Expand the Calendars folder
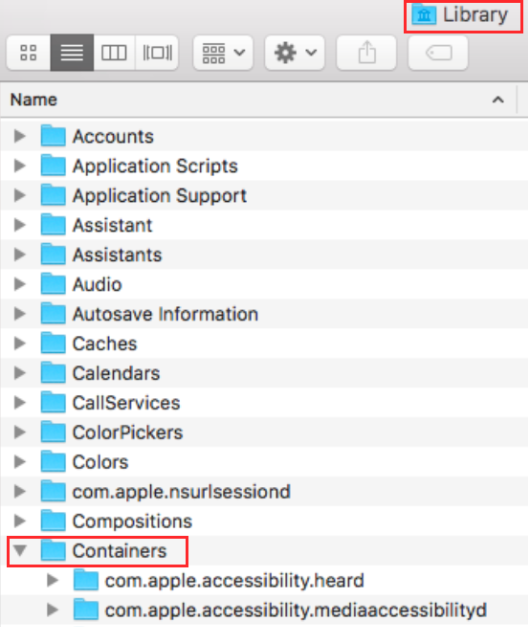Screen dimensions: 528x627 pos(20,373)
